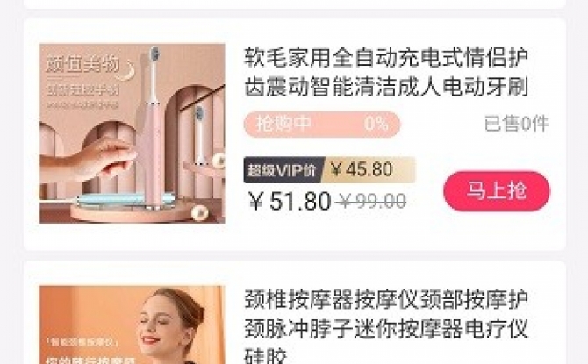Click the massager title line 颈脉冲脖子迷你按摩器电疗仪
The height and width of the screenshot is (364, 588).
[x=386, y=328]
